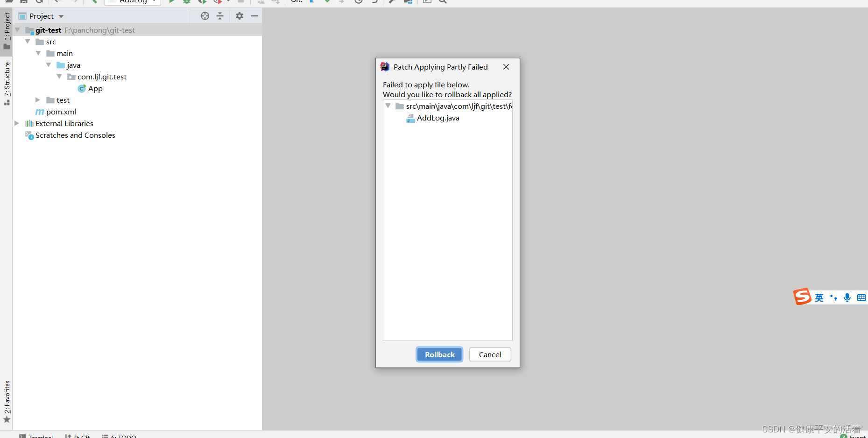Click the Rollback button
Screen dimensions: 868x438
tap(439, 354)
